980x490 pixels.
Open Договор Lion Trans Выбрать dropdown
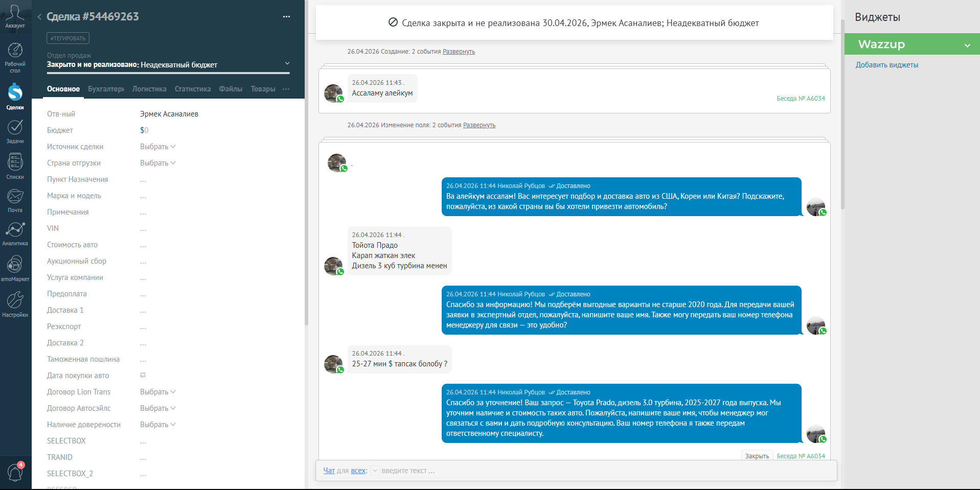[x=157, y=392]
